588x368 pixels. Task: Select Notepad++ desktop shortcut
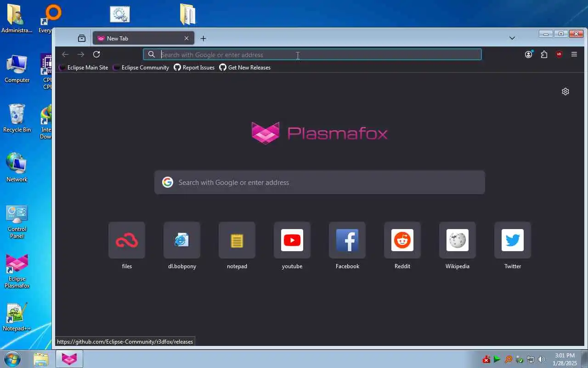coord(17,317)
